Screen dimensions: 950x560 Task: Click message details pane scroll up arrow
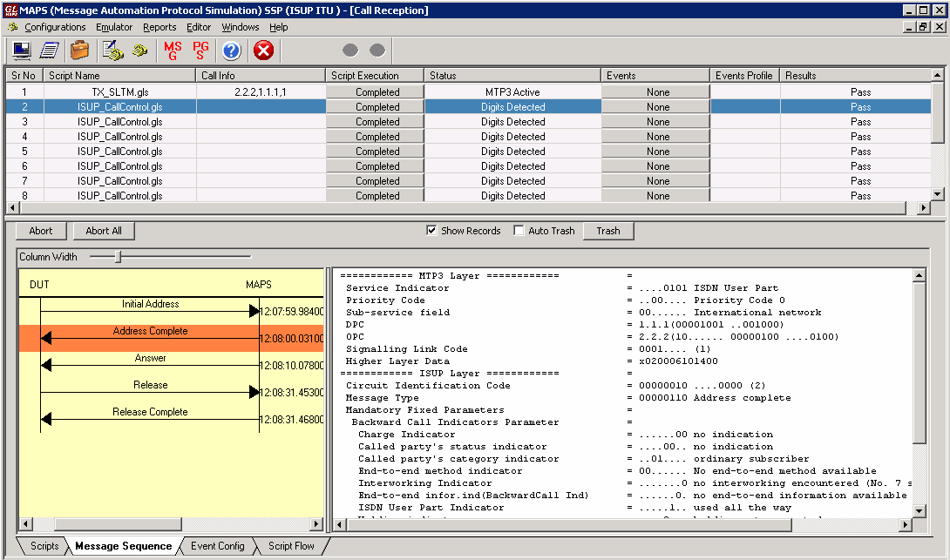pyautogui.click(x=919, y=275)
